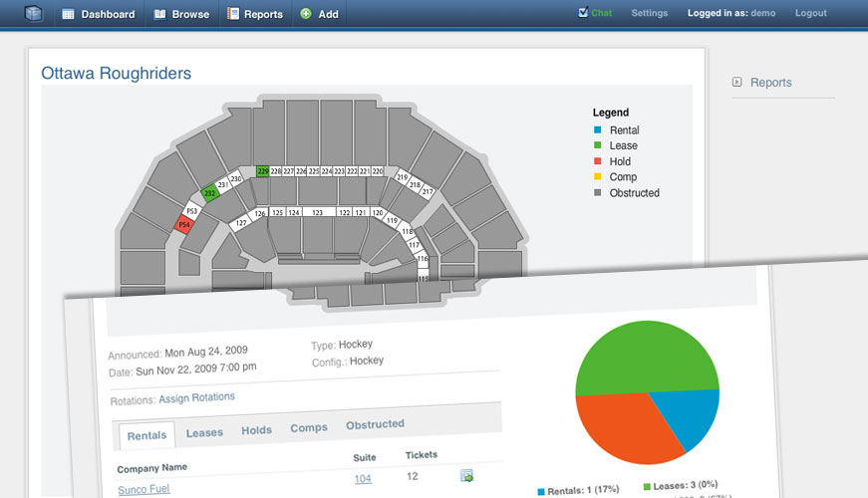Select suite 231 on the arena map
The image size is (868, 498).
(223, 184)
